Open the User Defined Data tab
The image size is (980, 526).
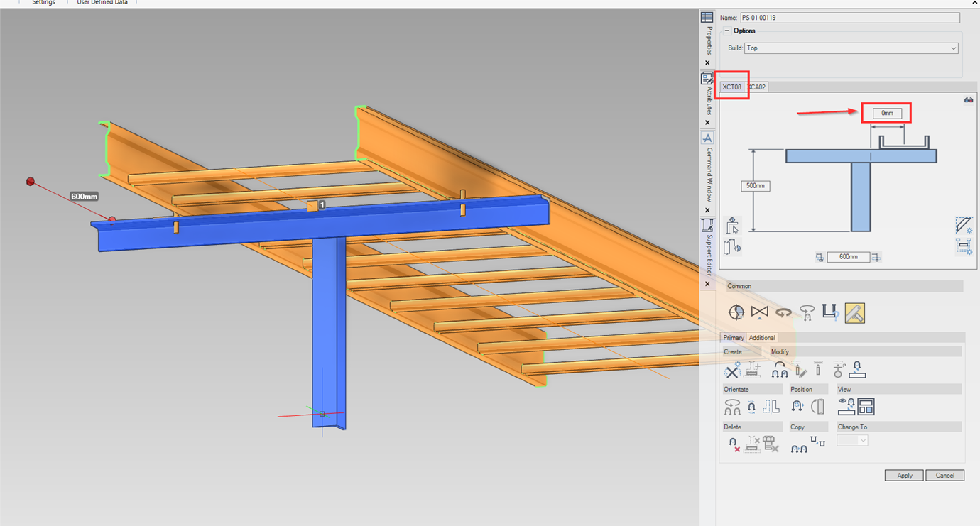tap(102, 3)
